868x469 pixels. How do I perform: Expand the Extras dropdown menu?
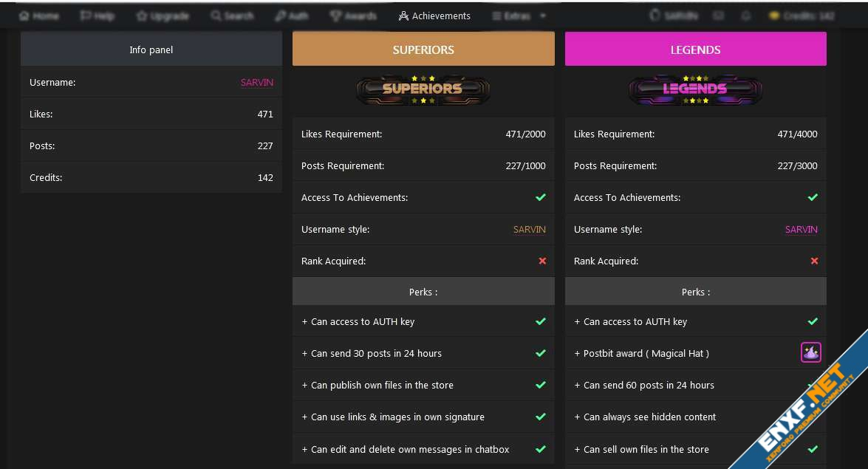pos(519,16)
